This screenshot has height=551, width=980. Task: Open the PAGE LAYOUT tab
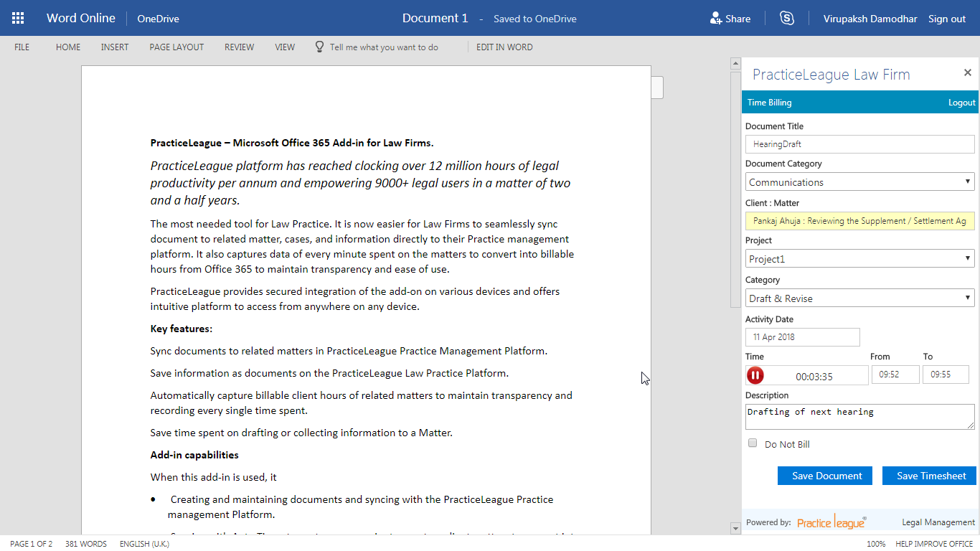[x=176, y=47]
